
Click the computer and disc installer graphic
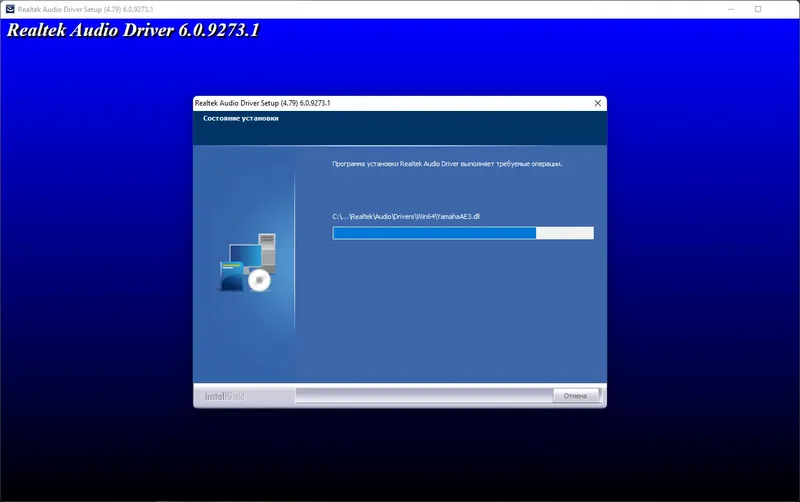coord(248,262)
